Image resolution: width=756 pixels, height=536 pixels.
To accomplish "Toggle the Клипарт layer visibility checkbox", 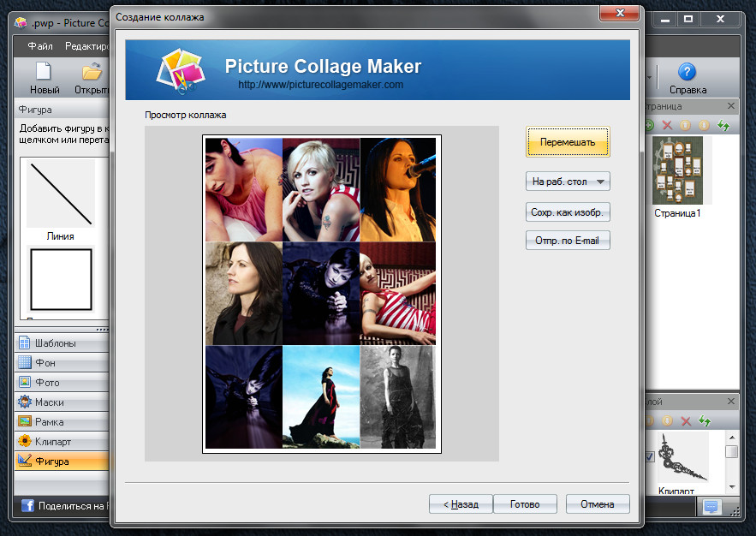I will [650, 456].
